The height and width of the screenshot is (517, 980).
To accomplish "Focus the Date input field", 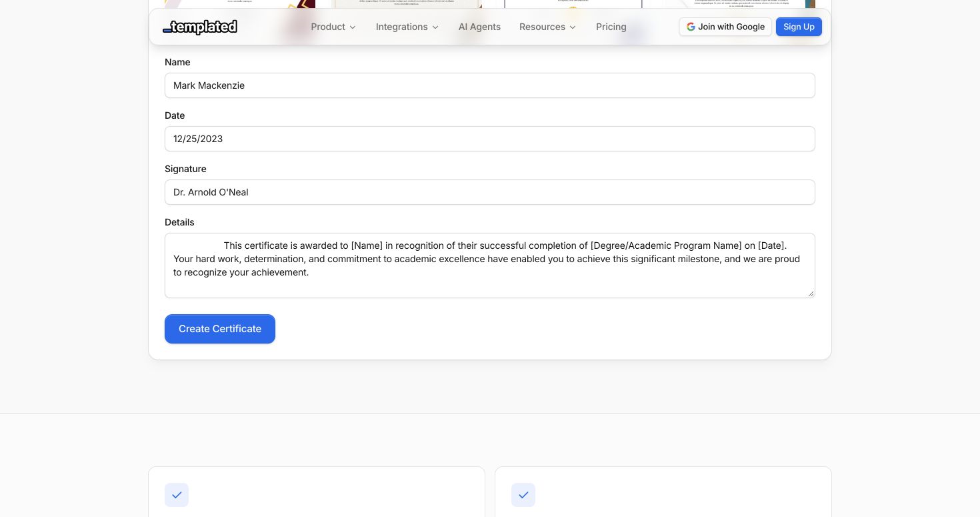I will click(x=490, y=139).
